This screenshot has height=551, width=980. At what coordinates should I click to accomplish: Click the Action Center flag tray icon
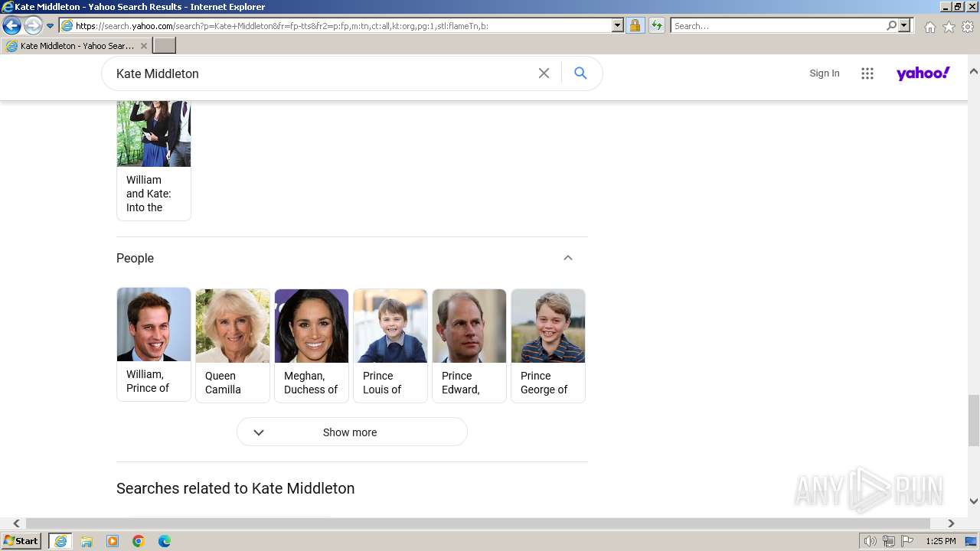pyautogui.click(x=907, y=541)
